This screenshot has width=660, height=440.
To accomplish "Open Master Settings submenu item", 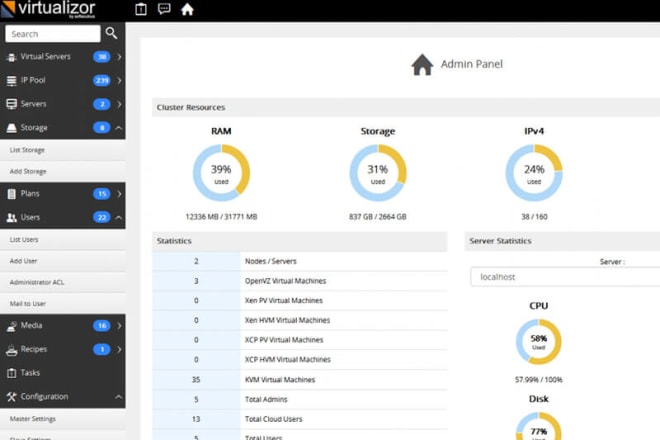I will pyautogui.click(x=63, y=419).
